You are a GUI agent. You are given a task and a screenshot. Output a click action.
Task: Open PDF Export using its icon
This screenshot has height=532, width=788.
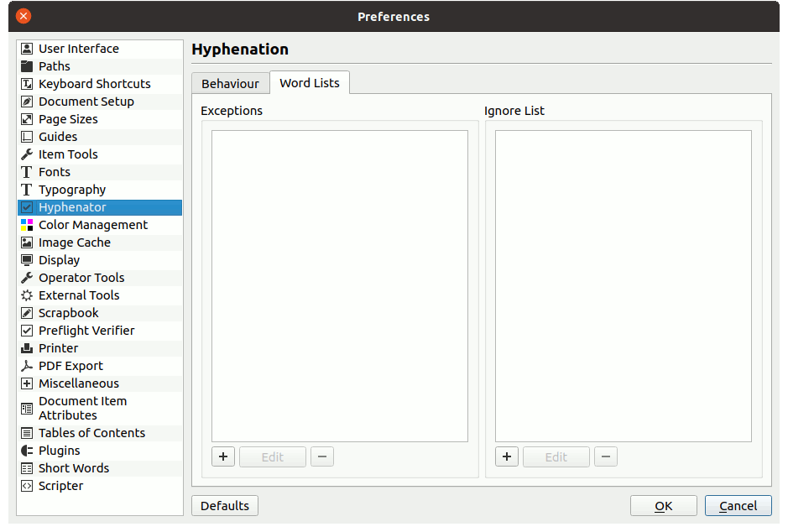pos(27,366)
